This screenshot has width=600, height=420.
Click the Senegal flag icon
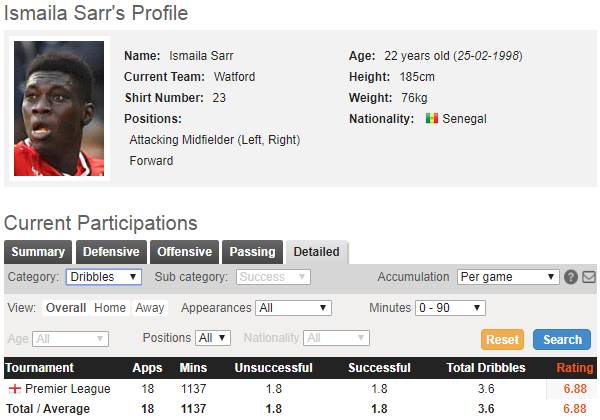(431, 119)
